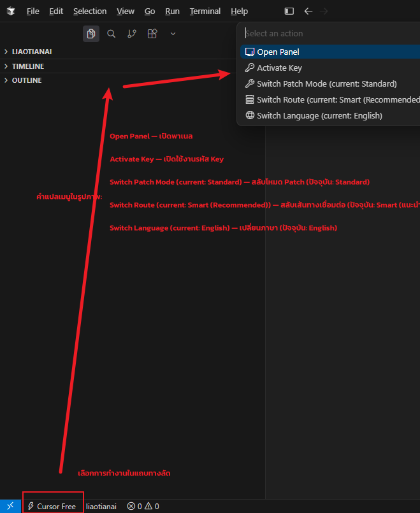Choose Switch Route action
This screenshot has height=513, width=420.
pyautogui.click(x=330, y=99)
